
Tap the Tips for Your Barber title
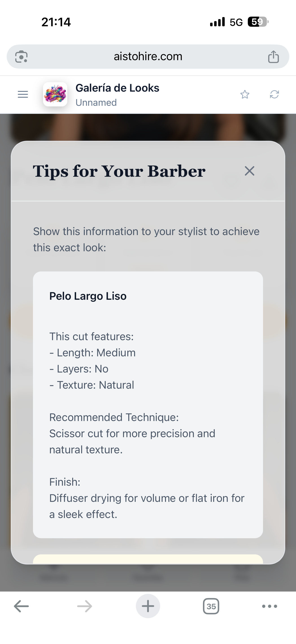[x=119, y=171]
